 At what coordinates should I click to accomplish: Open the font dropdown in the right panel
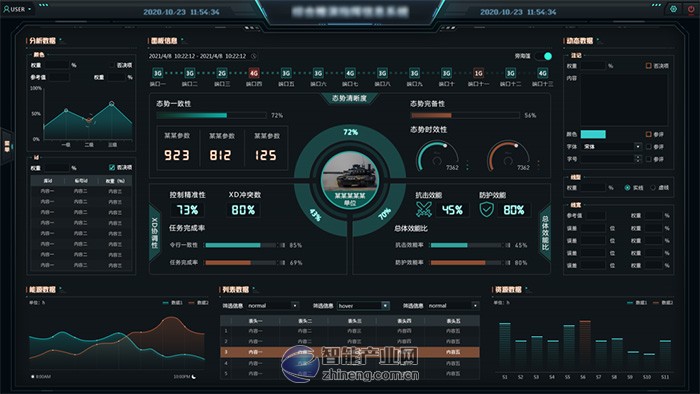(x=612, y=146)
